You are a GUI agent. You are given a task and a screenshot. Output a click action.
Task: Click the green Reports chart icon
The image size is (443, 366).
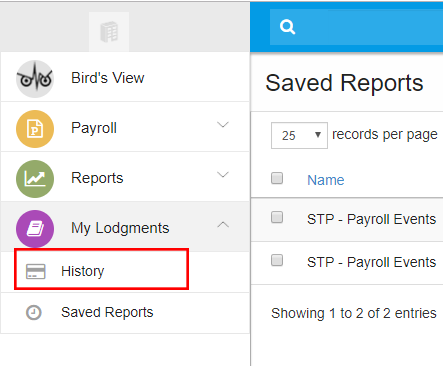point(35,179)
